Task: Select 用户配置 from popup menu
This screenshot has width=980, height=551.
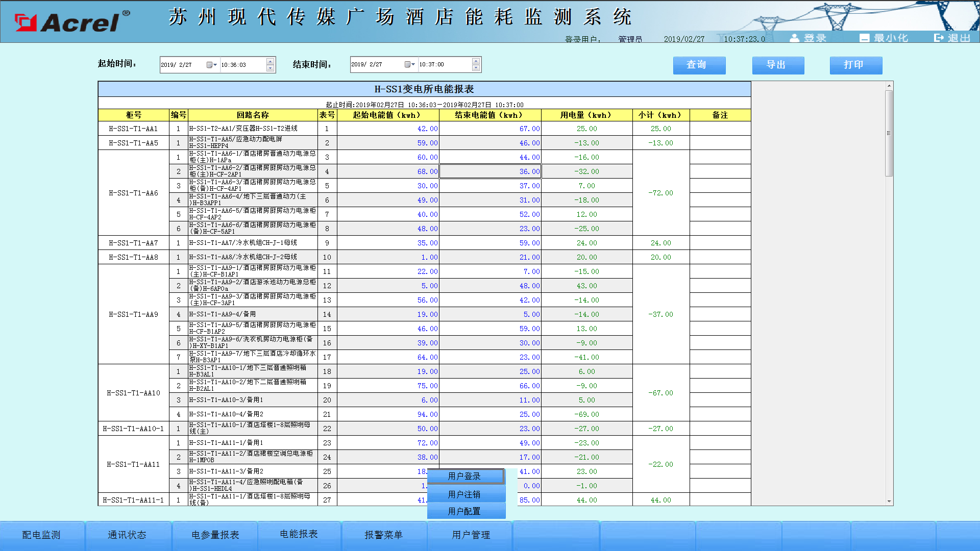Action: coord(465,511)
